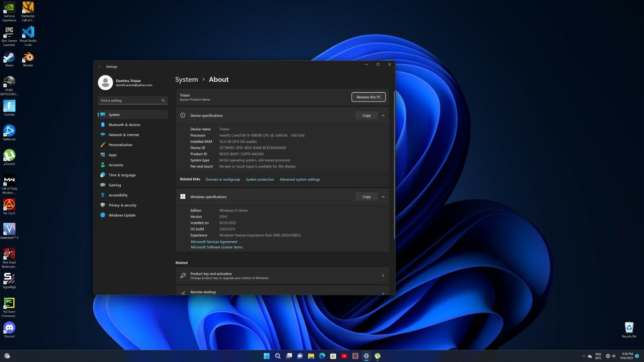
Task: Open PUBG Battlegrounds desktop shortcut
Action: (x=9, y=86)
